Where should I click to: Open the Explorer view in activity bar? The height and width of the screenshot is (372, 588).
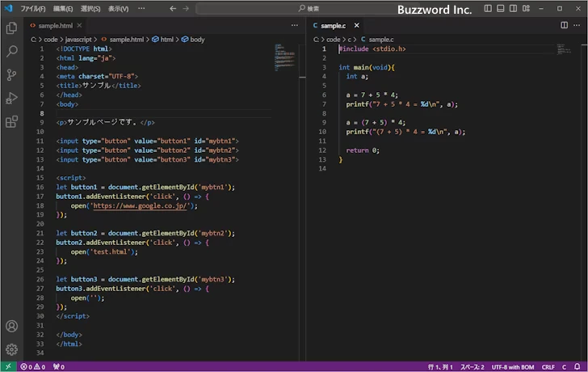[11, 27]
